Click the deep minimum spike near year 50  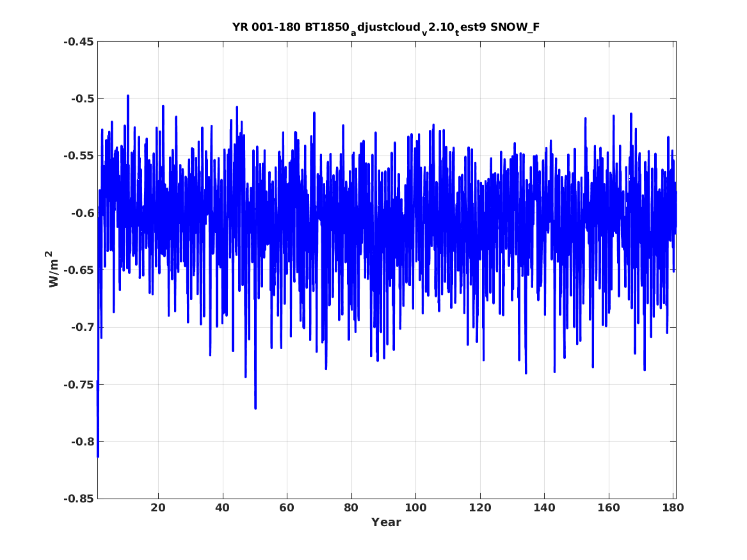255,407
